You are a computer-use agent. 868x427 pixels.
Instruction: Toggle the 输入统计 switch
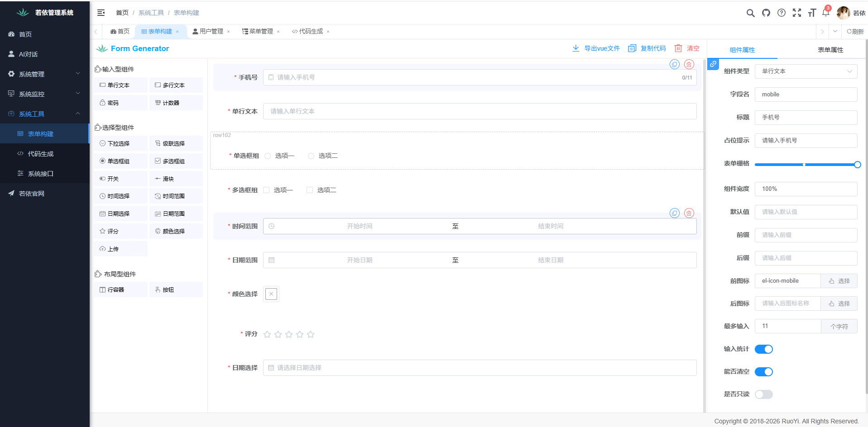(764, 349)
